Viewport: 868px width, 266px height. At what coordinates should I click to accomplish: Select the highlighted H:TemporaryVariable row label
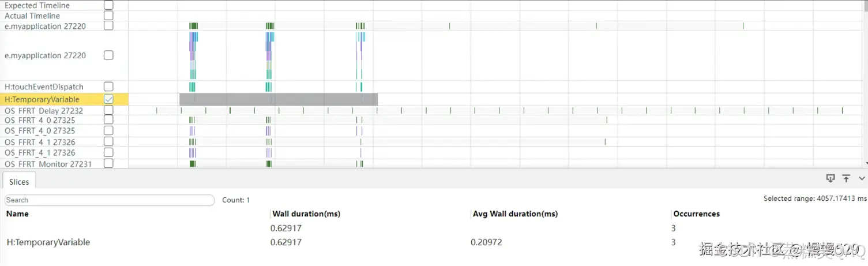(42, 99)
